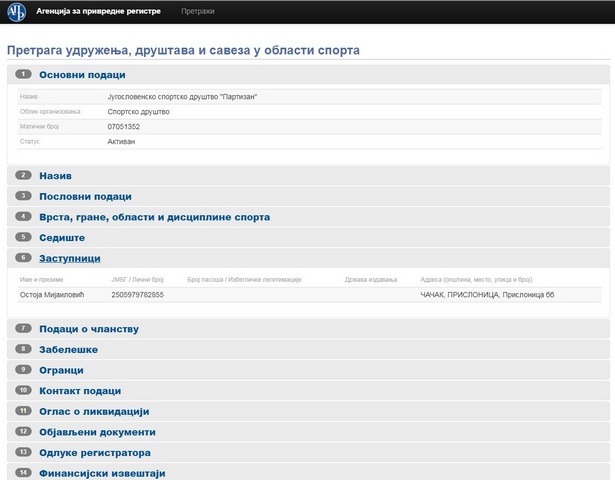Click number badge 4 beside Врста, гране
The height and width of the screenshot is (480, 615).
click(x=24, y=216)
